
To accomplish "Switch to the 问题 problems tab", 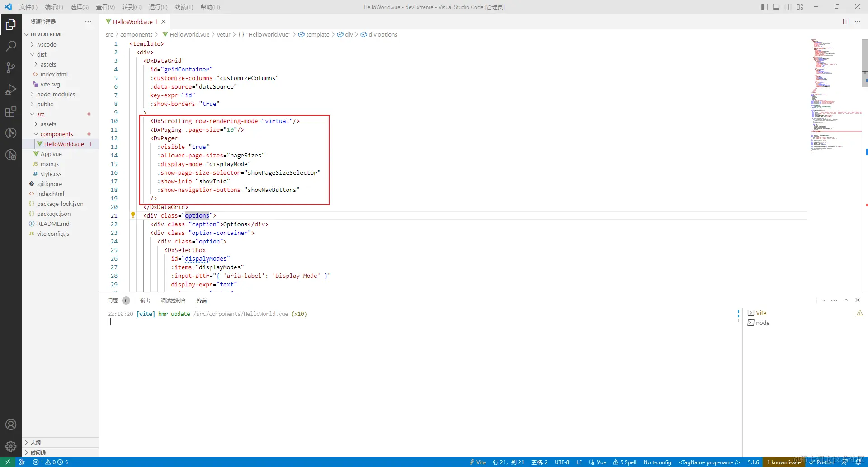I will pyautogui.click(x=118, y=300).
